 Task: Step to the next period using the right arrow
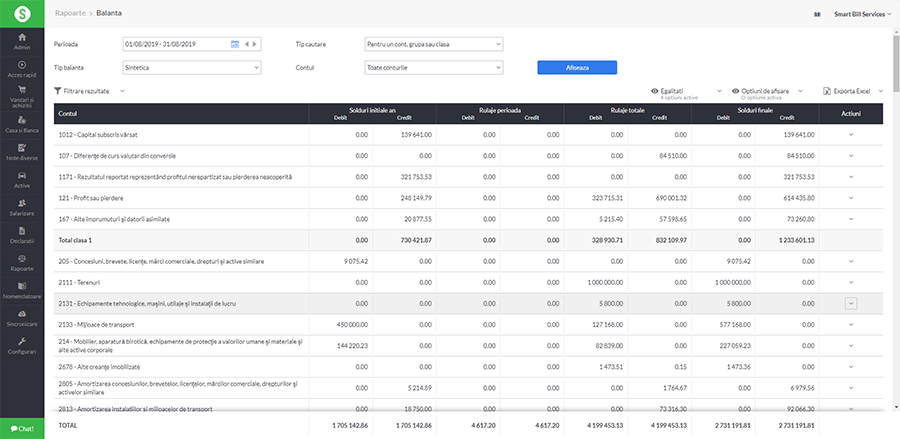pyautogui.click(x=256, y=44)
